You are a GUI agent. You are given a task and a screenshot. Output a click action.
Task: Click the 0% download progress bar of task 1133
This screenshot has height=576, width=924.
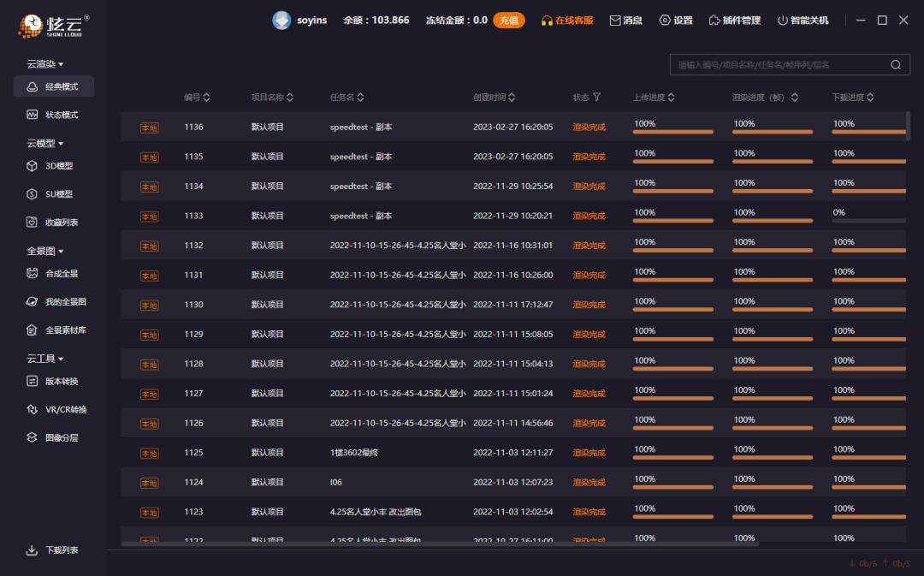point(868,221)
